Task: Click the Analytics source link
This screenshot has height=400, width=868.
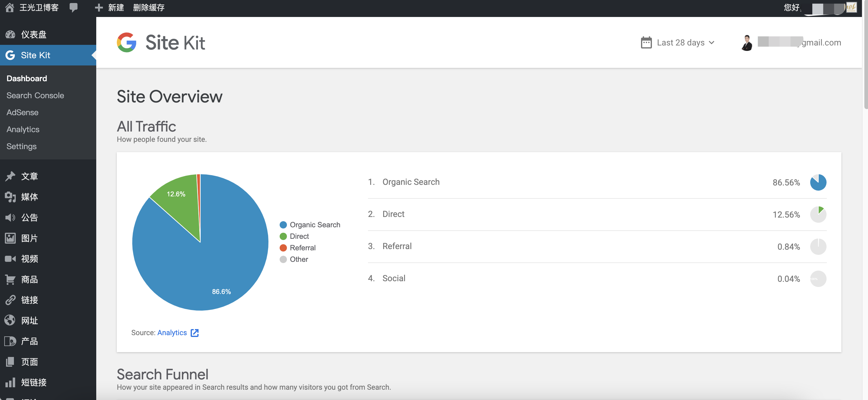Action: coord(172,332)
